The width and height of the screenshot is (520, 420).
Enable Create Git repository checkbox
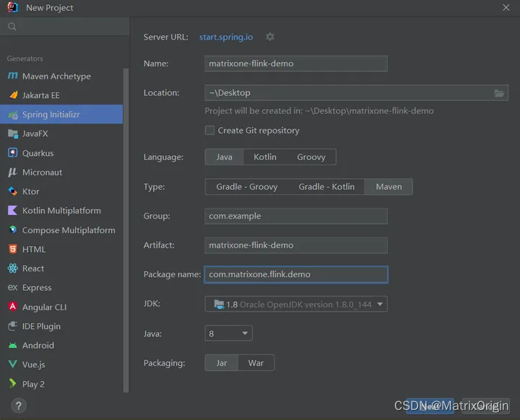click(209, 131)
